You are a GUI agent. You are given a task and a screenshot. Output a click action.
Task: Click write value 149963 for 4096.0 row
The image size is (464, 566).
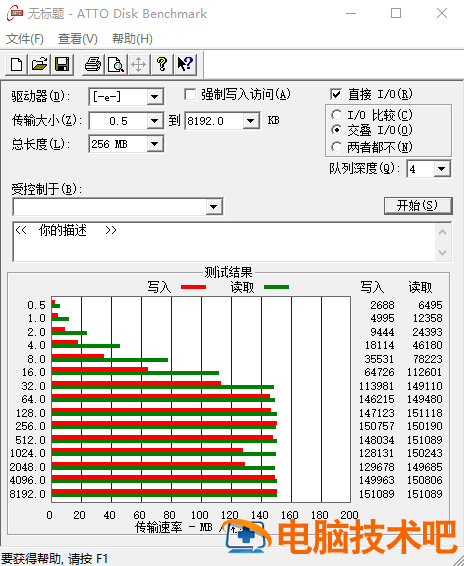point(376,480)
